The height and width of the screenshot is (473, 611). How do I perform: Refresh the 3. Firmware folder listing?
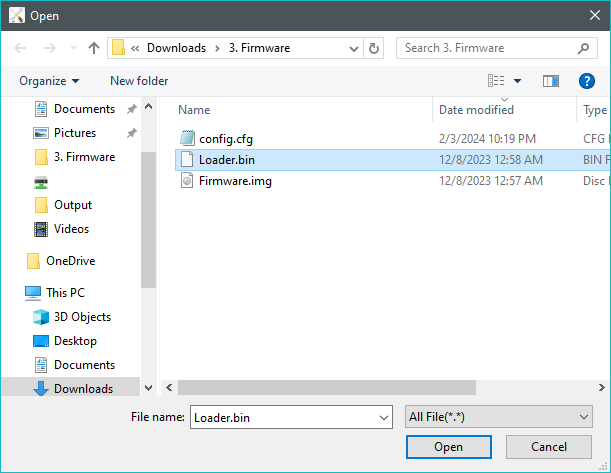click(x=374, y=48)
